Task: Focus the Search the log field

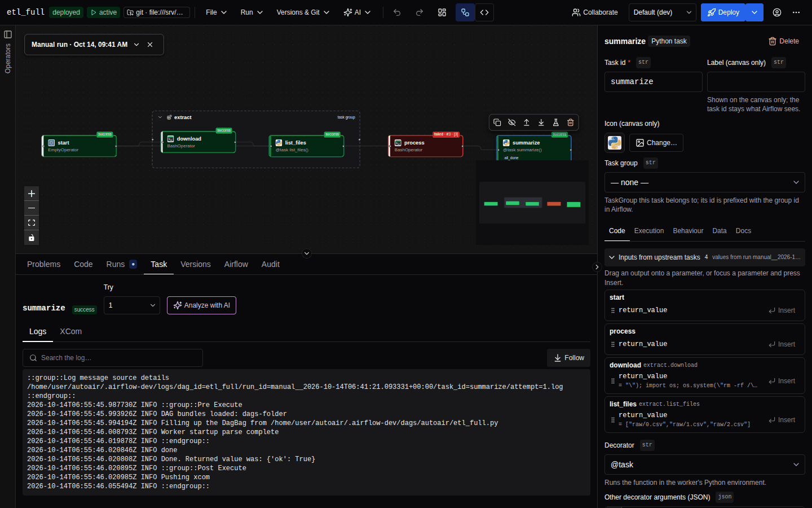Action: point(113,358)
